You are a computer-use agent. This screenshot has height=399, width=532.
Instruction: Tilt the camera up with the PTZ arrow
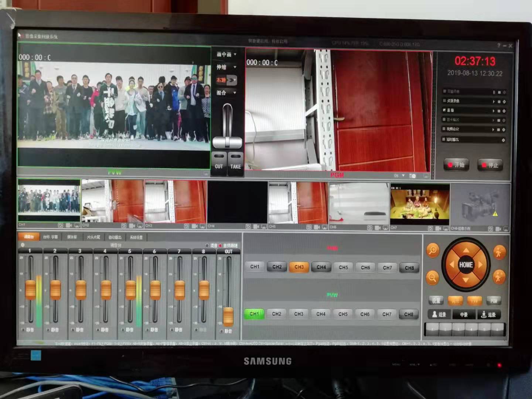[x=466, y=250]
